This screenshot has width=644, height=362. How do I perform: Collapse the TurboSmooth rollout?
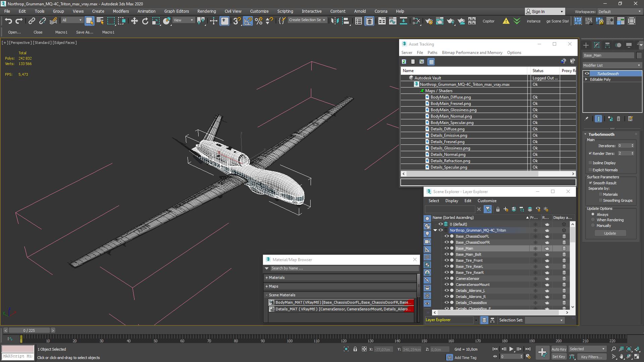pyautogui.click(x=585, y=134)
